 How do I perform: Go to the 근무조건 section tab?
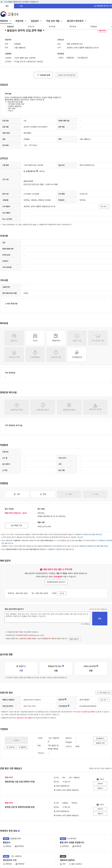(x=31, y=27)
